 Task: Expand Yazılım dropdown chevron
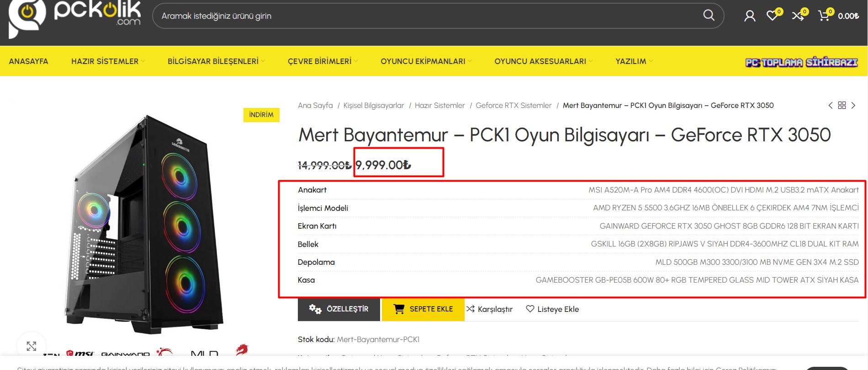pyautogui.click(x=651, y=61)
